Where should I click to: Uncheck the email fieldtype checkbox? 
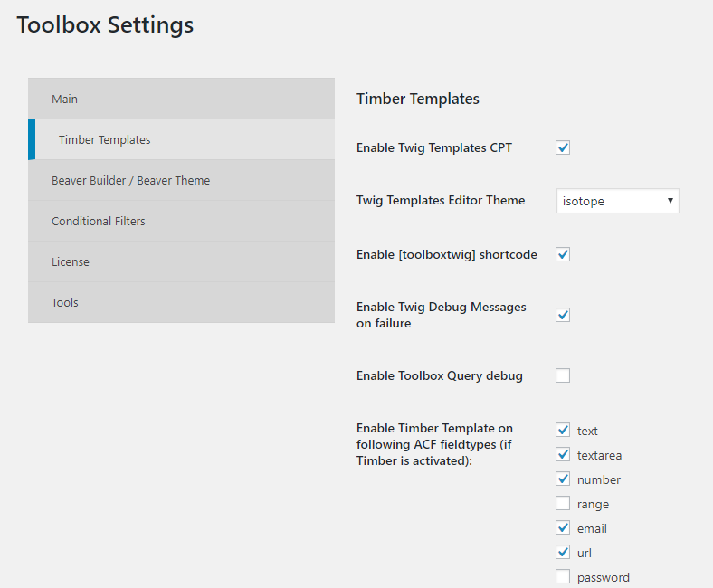click(563, 528)
